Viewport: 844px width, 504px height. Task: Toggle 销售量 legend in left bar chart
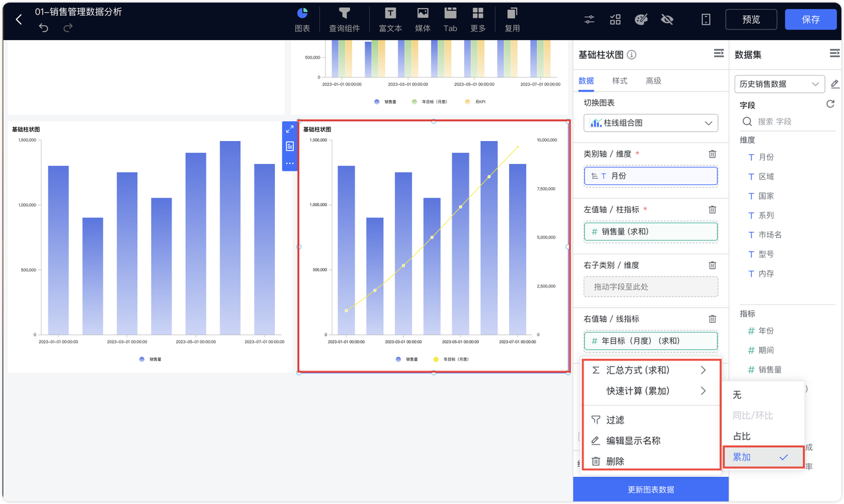pos(150,360)
